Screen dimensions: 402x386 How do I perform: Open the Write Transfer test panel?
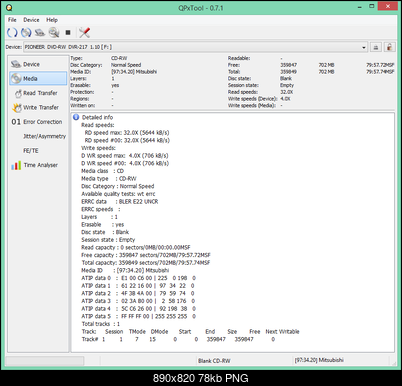[x=38, y=107]
